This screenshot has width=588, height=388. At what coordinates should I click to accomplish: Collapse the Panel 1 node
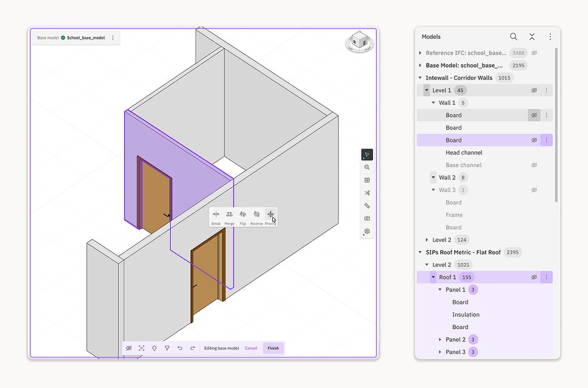point(440,290)
